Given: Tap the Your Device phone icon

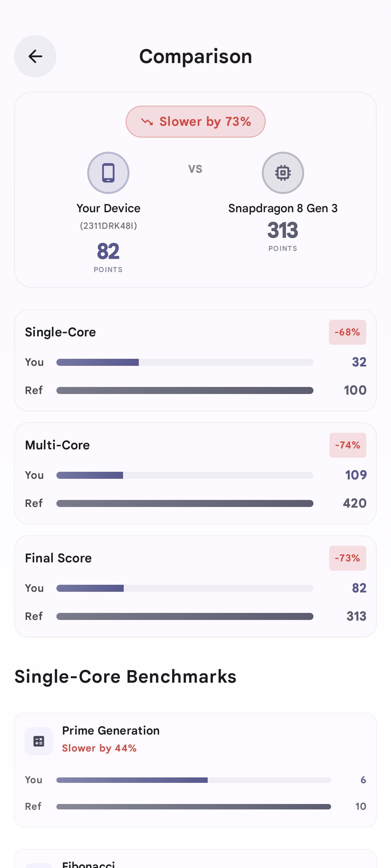Looking at the screenshot, I should 108,173.
